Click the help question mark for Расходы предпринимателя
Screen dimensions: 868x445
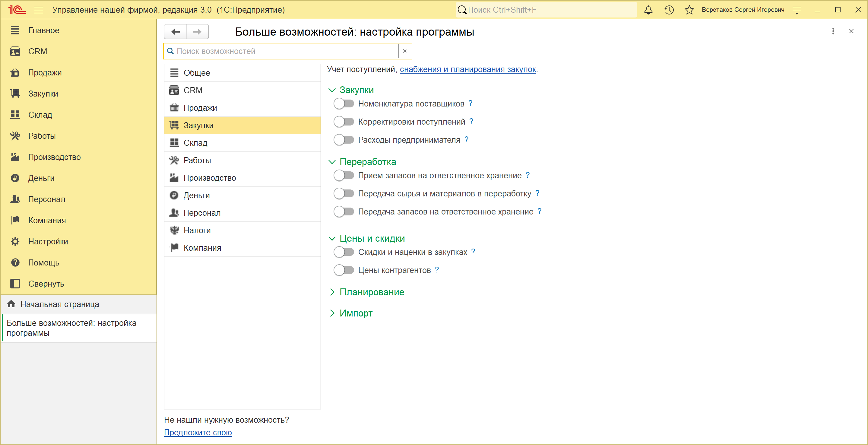coord(466,139)
